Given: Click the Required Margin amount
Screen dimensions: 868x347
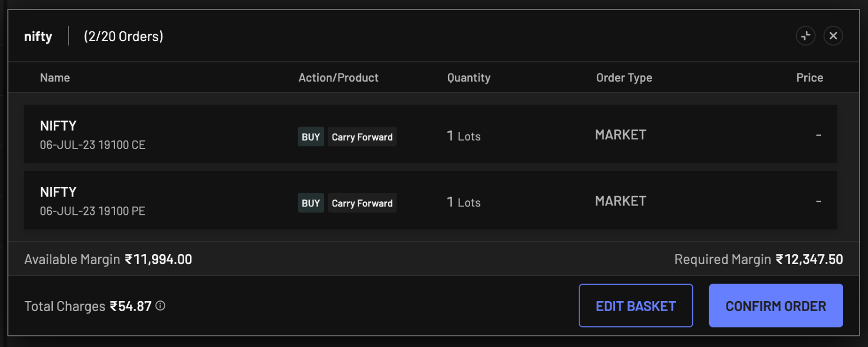Looking at the screenshot, I should [809, 259].
